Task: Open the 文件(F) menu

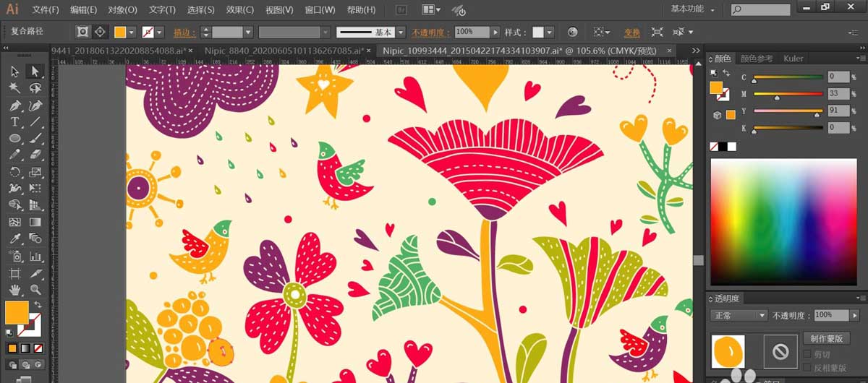Action: pyautogui.click(x=46, y=10)
